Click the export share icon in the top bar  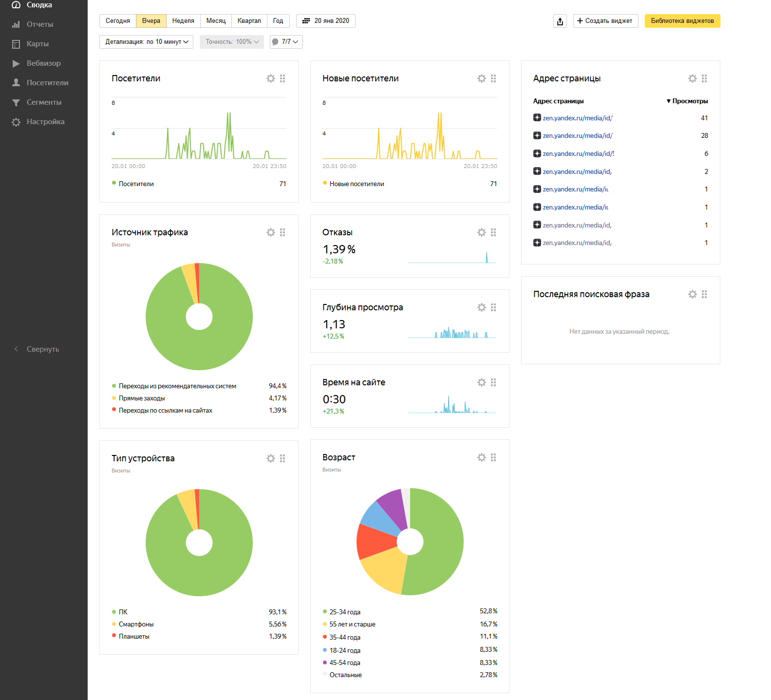560,21
